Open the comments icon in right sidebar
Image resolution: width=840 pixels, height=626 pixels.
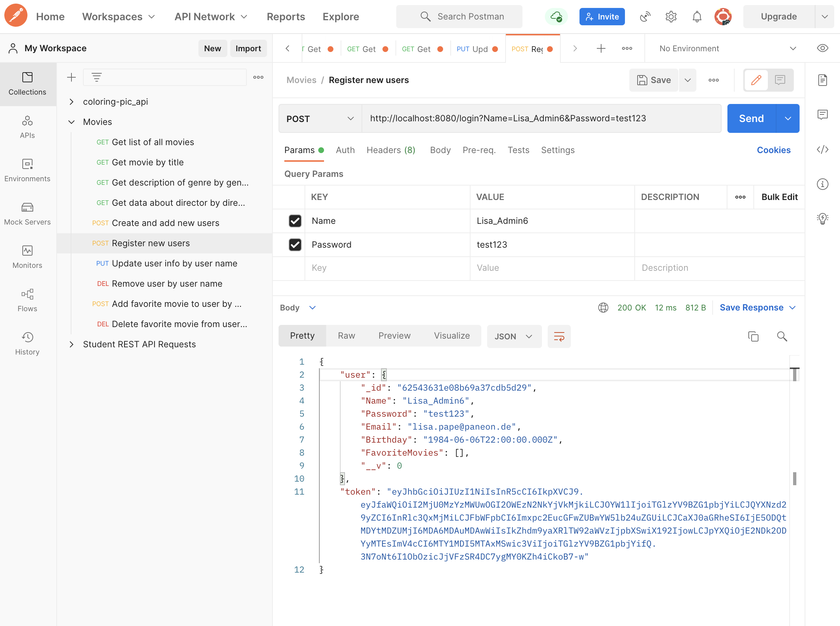[822, 114]
